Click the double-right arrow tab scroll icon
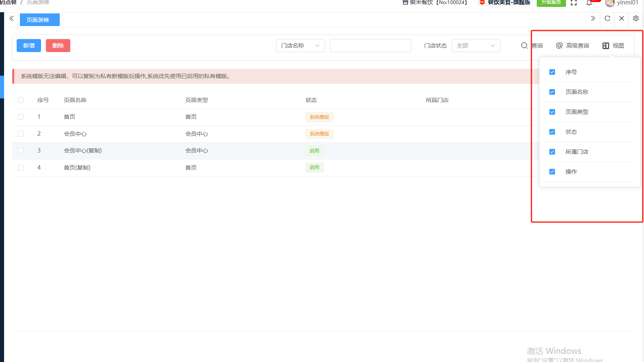The width and height of the screenshot is (644, 362). point(593,18)
